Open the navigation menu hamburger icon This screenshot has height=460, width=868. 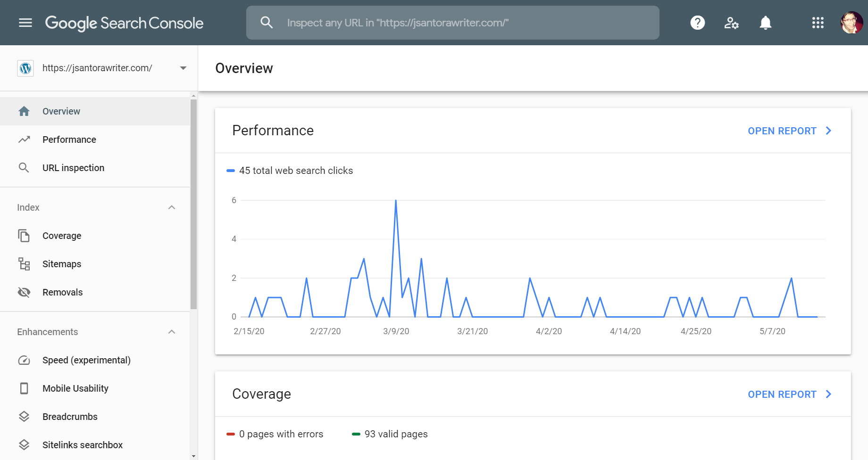tap(25, 23)
